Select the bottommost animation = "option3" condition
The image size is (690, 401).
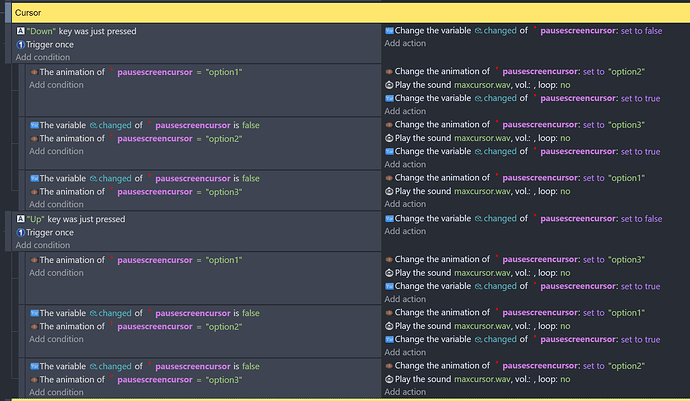click(x=140, y=380)
